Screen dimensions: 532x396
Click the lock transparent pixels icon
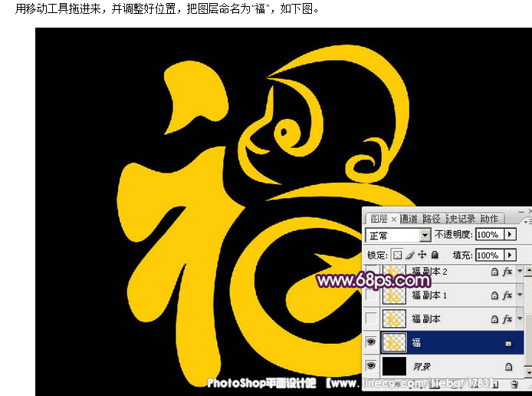(x=398, y=254)
